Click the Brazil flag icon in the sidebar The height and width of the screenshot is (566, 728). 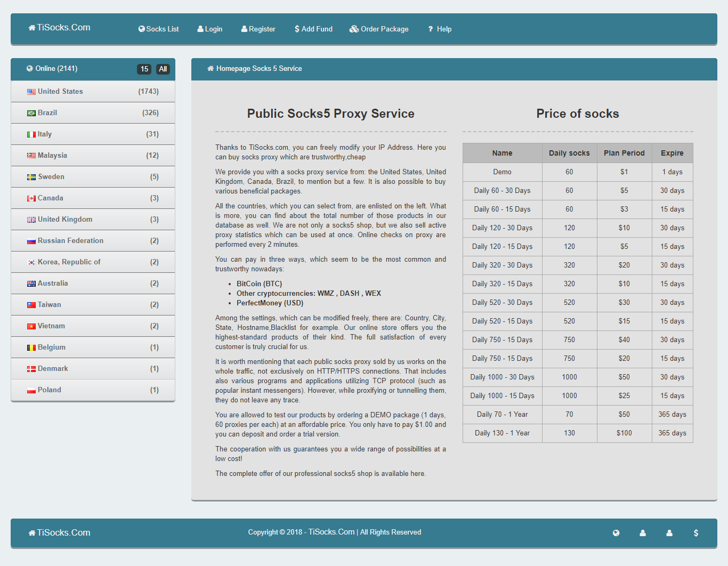coord(31,113)
